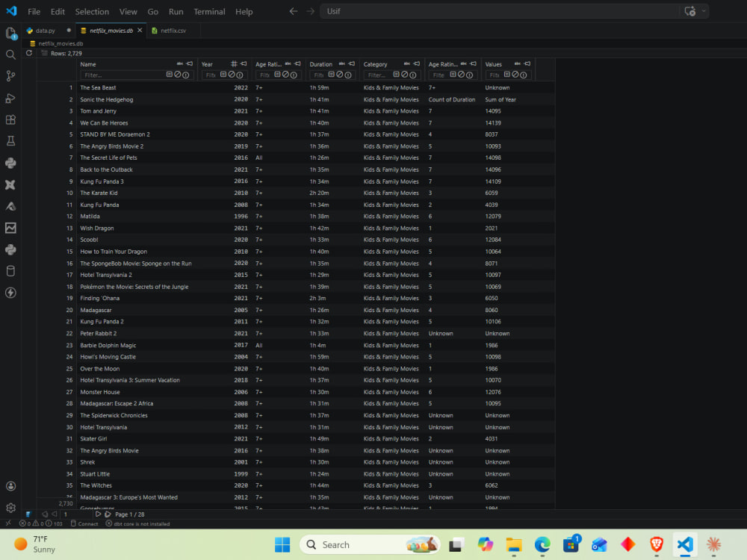
Task: Click the taskbar Search box
Action: tap(371, 544)
